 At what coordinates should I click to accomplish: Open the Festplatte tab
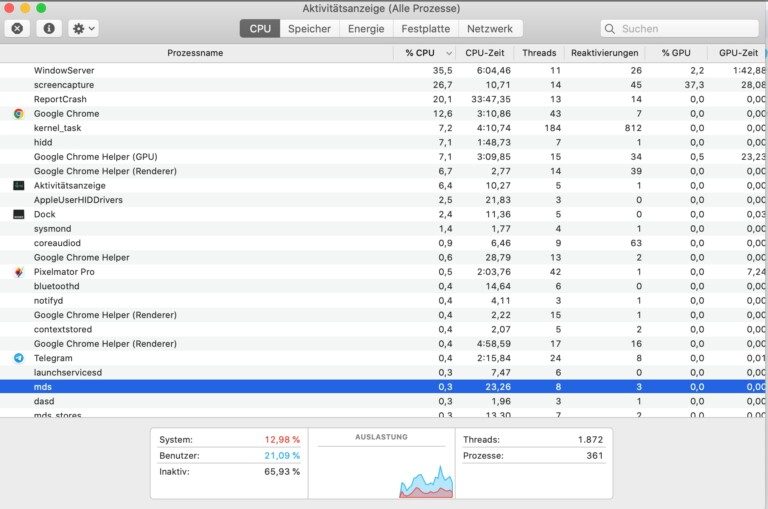[x=426, y=29]
